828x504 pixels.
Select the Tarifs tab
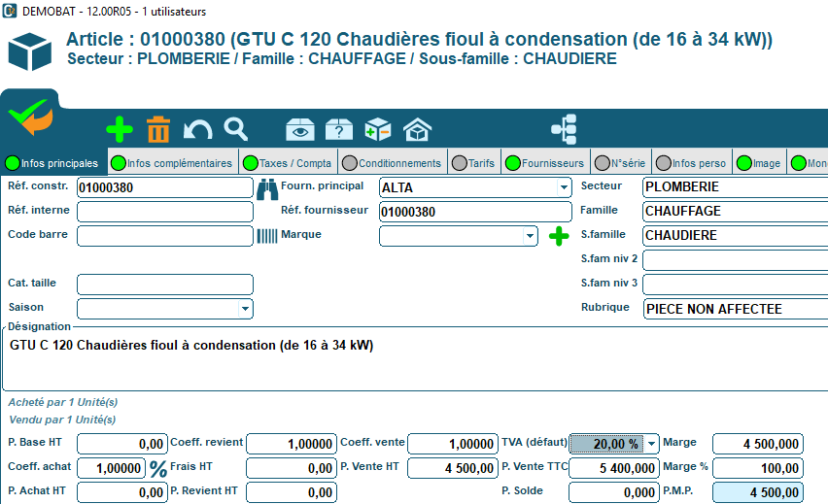pyautogui.click(x=474, y=163)
